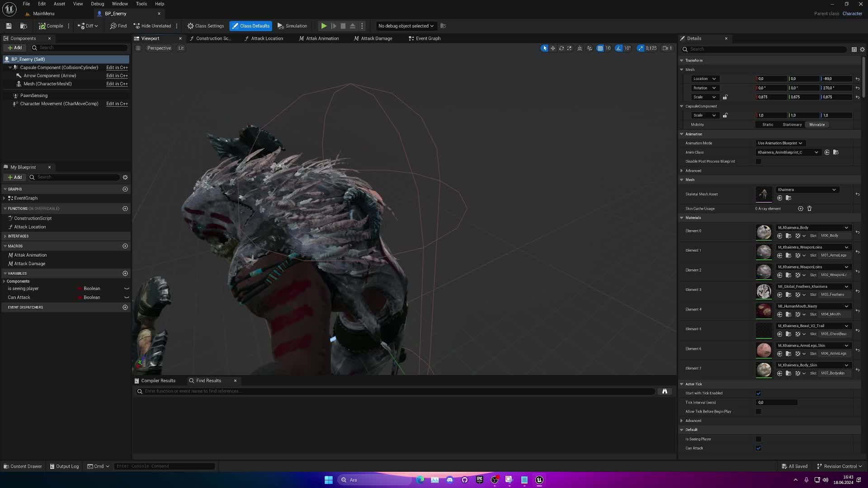Select the ConstructionScript function

click(x=33, y=218)
